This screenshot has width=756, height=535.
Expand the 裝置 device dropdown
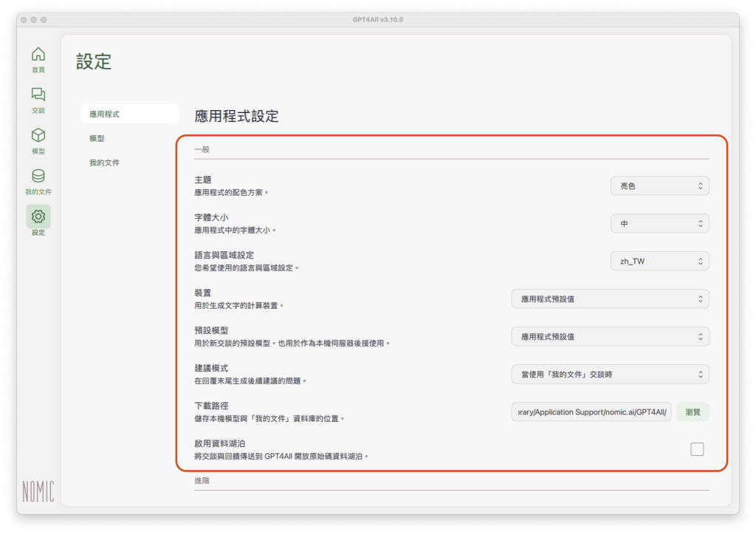click(x=610, y=299)
